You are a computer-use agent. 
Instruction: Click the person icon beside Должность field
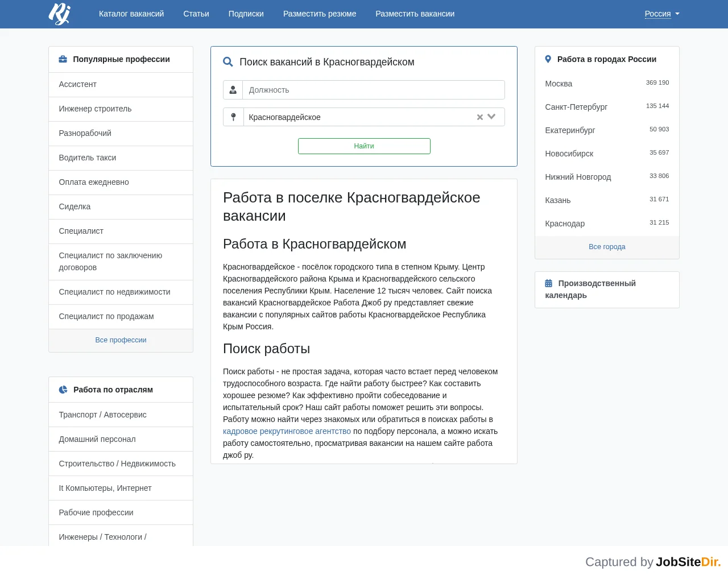(233, 90)
